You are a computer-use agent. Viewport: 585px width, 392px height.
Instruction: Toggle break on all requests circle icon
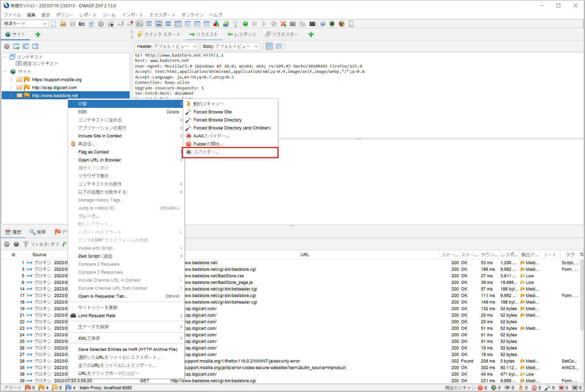click(274, 23)
